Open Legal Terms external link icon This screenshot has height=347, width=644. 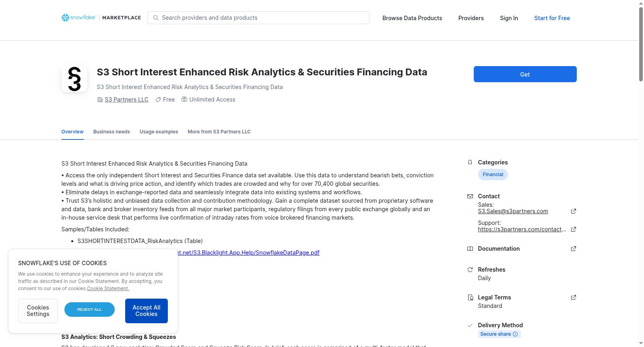(574, 297)
